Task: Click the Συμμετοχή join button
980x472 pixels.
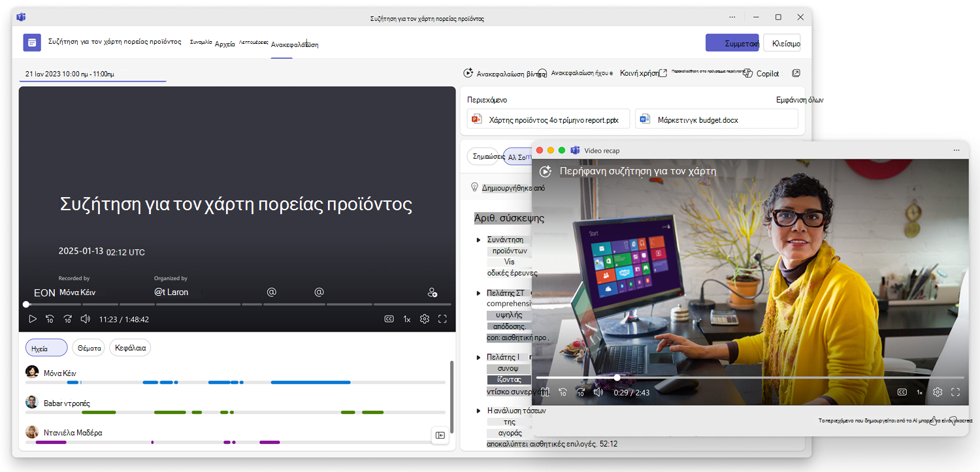Action: pyautogui.click(x=732, y=43)
